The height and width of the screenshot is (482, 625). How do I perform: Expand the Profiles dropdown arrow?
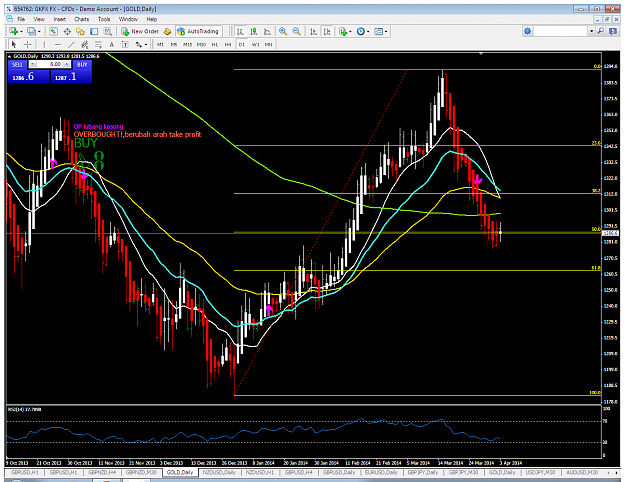[39, 31]
